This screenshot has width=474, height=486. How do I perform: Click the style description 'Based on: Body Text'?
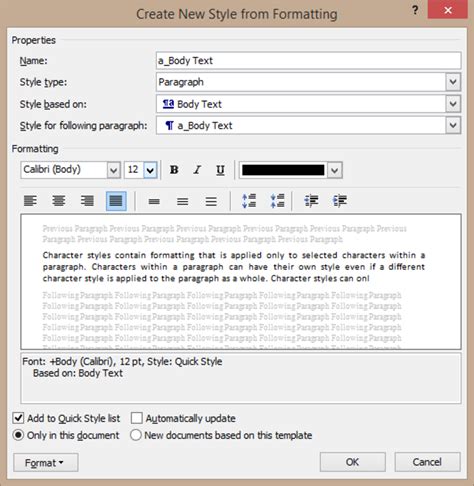coord(78,373)
